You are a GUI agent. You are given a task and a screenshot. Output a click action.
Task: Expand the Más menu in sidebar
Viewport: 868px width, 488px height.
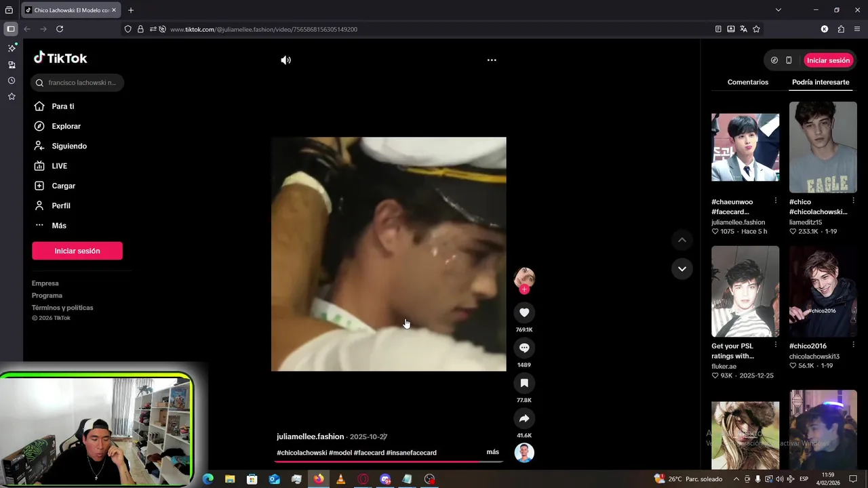click(59, 226)
